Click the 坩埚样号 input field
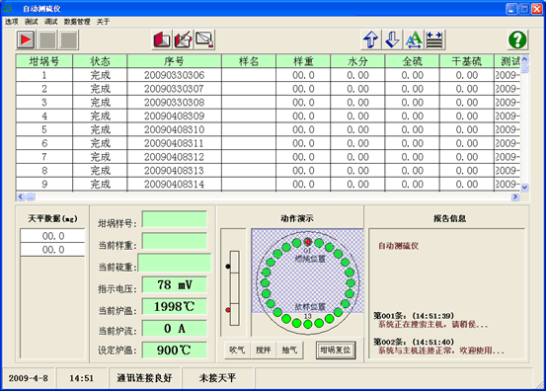 175,219
